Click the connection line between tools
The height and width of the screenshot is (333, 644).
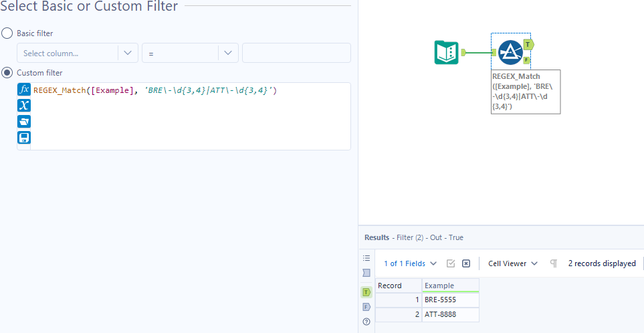click(x=479, y=52)
